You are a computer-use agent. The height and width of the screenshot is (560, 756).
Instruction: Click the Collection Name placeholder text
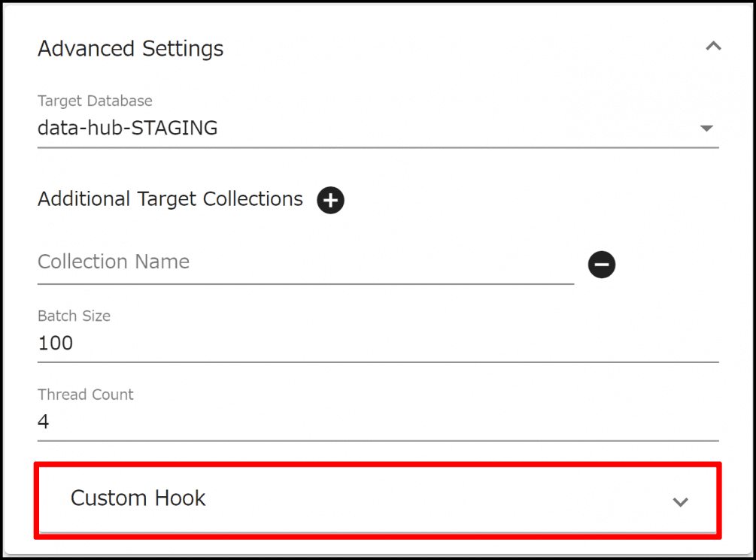tap(114, 262)
